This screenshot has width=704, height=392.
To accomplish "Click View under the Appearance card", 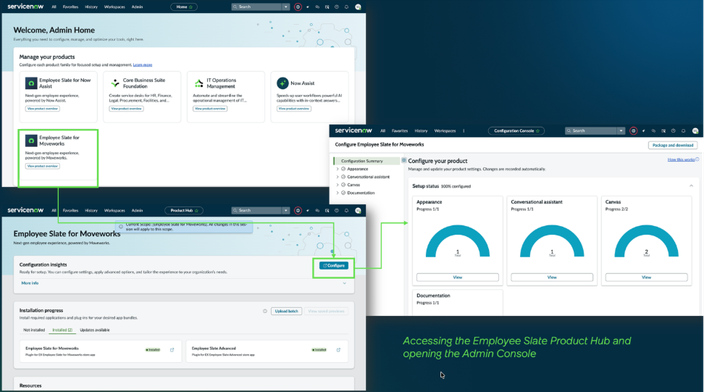I will pos(458,277).
